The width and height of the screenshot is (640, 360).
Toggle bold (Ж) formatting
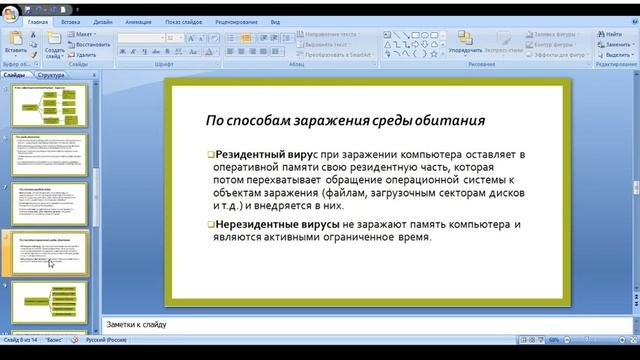(122, 52)
